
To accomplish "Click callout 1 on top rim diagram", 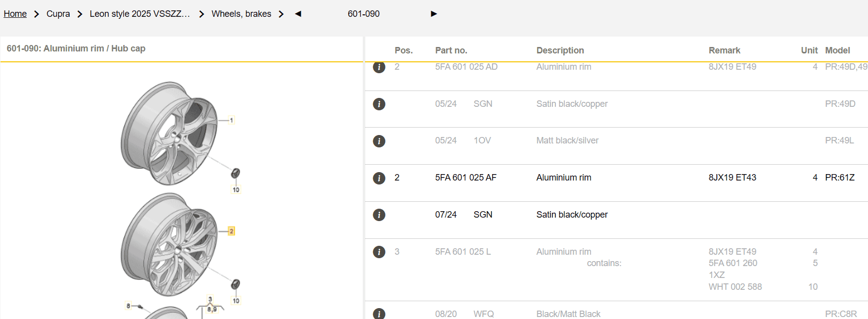I will click(x=231, y=120).
